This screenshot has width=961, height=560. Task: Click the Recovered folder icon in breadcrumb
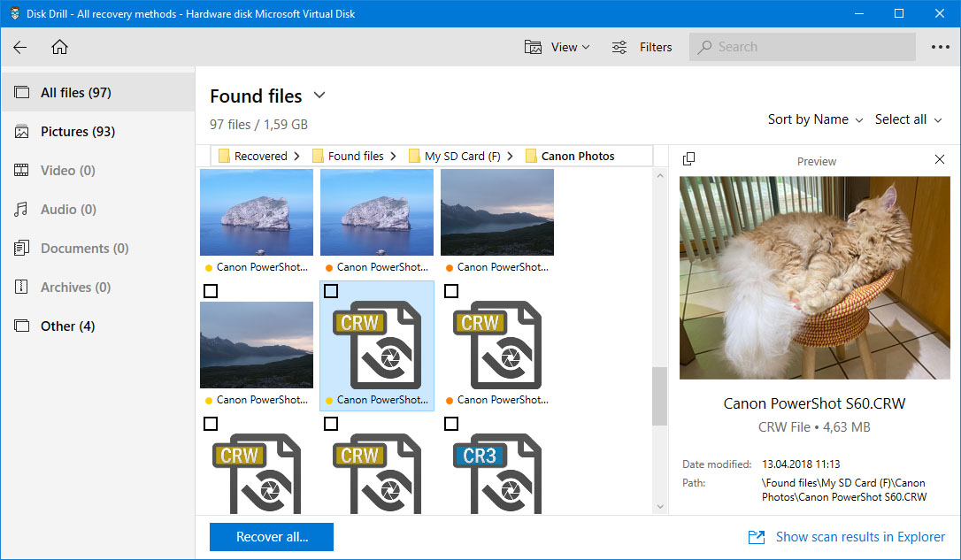(x=224, y=157)
